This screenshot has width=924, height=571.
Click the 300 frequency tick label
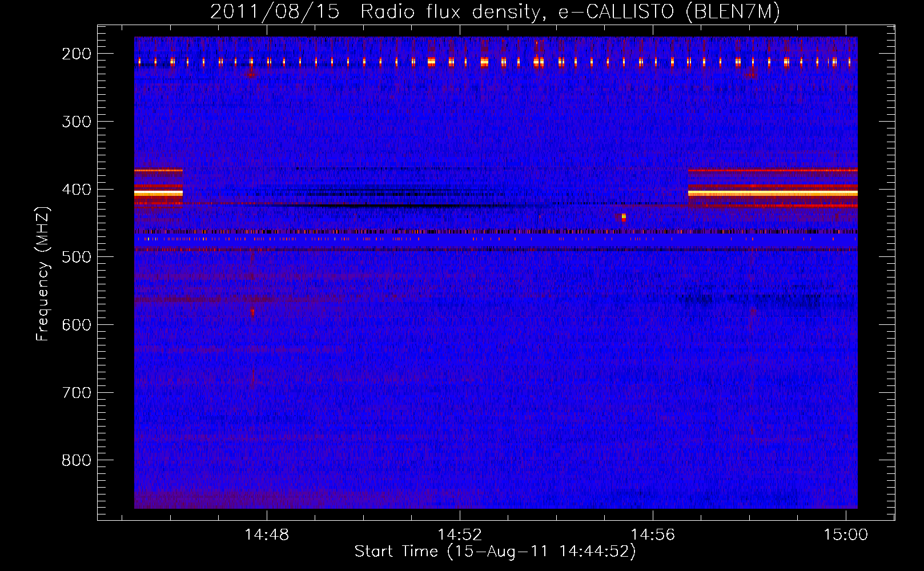77,122
